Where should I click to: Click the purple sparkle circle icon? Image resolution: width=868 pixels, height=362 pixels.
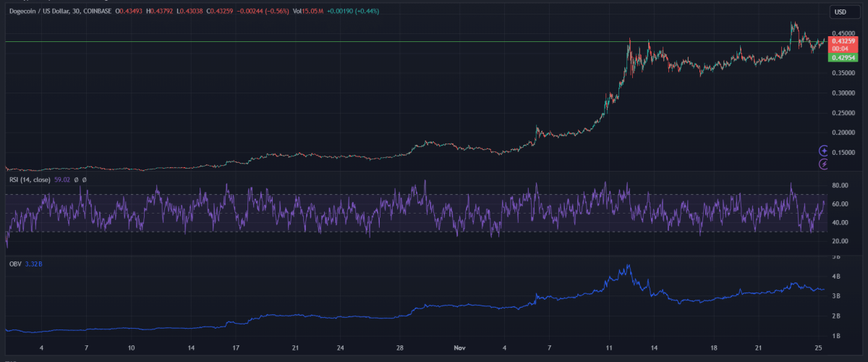pos(823,151)
